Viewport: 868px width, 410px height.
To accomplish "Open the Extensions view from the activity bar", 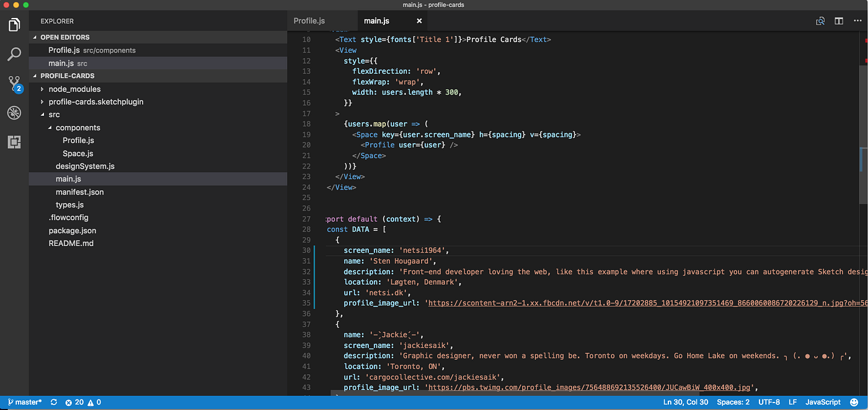I will tap(14, 142).
